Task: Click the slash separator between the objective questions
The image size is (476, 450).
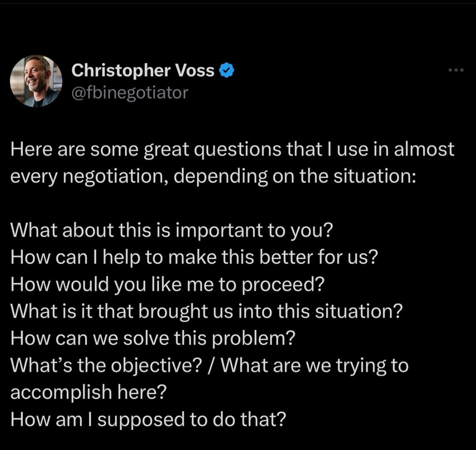Action: [211, 365]
